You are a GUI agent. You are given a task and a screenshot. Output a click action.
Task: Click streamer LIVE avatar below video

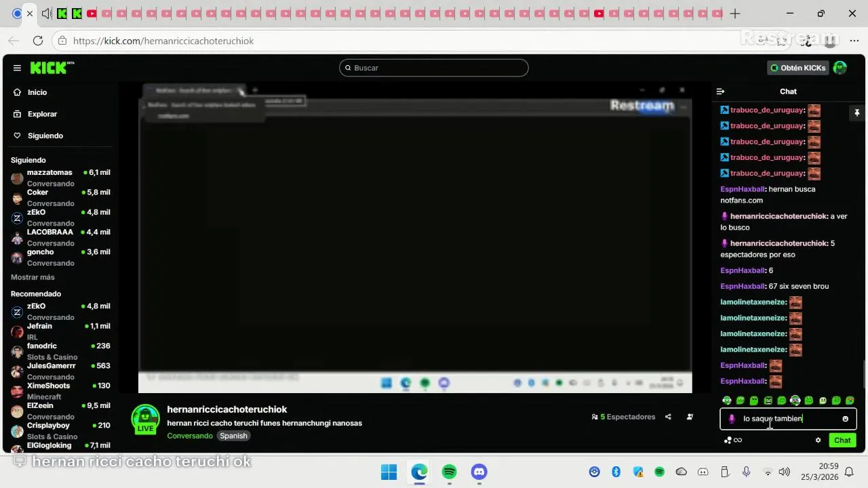(145, 420)
